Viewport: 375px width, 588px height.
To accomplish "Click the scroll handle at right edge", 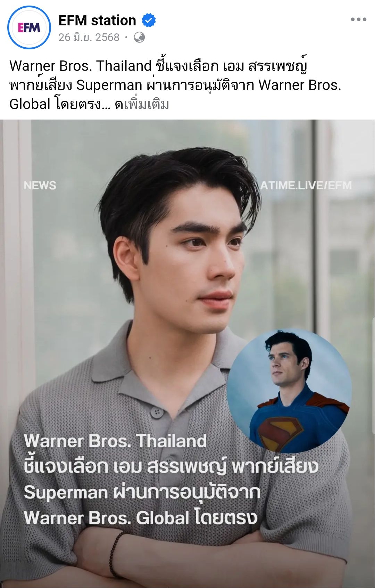I will click(x=373, y=375).
